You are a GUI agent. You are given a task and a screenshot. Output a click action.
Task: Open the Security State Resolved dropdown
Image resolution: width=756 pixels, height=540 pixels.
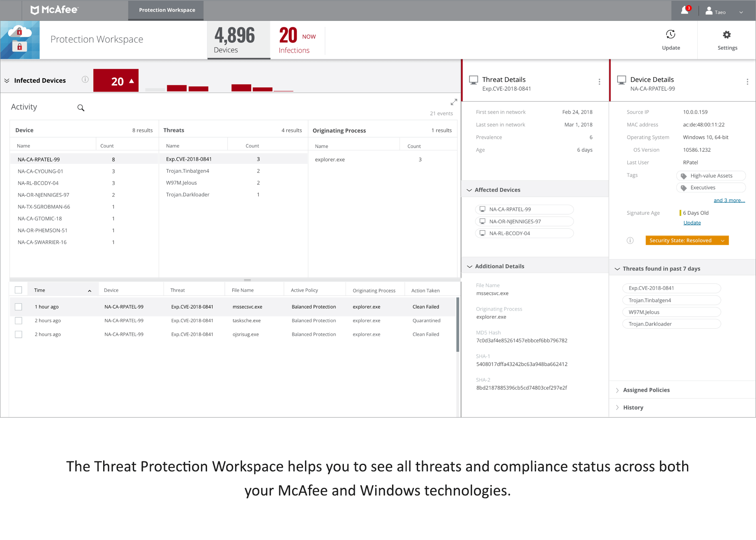click(x=687, y=240)
